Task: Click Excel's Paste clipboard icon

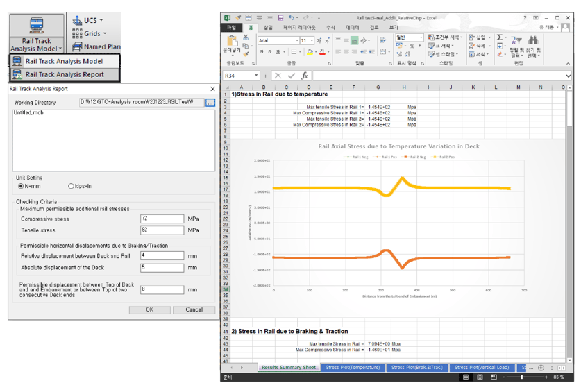Action: [231, 42]
